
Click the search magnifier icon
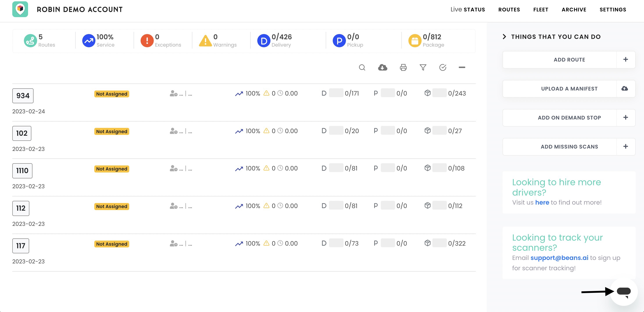tap(362, 67)
